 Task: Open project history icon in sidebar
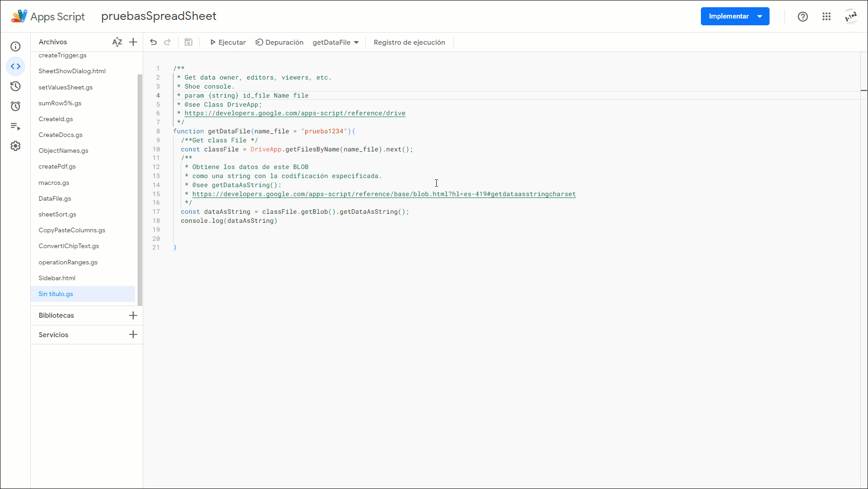pyautogui.click(x=15, y=86)
